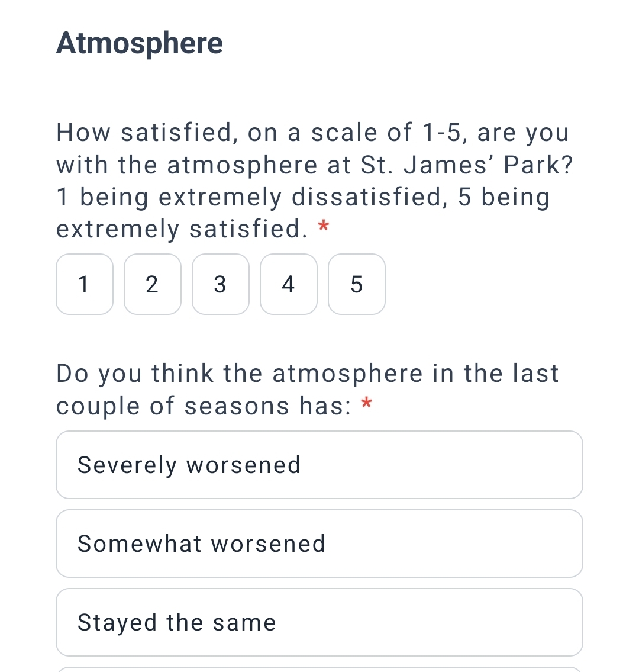Click the "St. James' Park?" text
639x672 pixels.
click(467, 165)
